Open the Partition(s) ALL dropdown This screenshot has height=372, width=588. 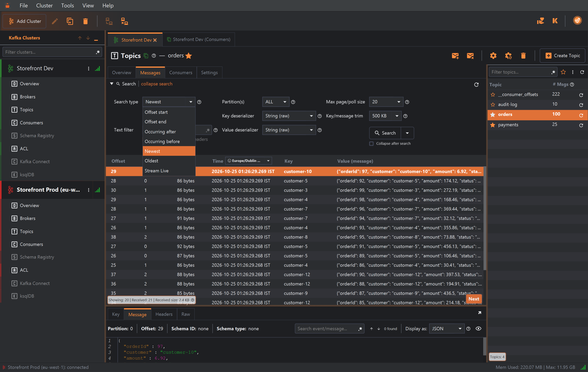pos(275,102)
